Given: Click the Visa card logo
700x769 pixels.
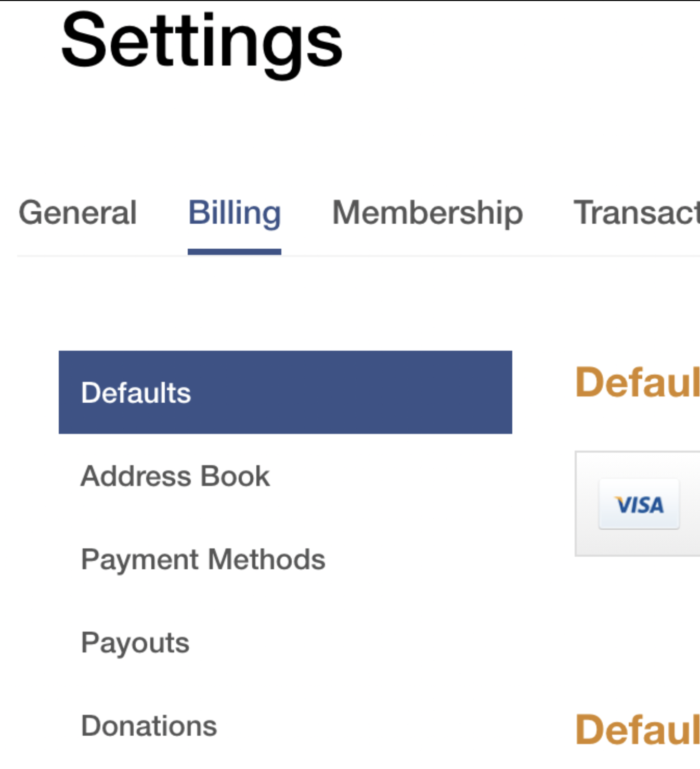Looking at the screenshot, I should pyautogui.click(x=639, y=504).
